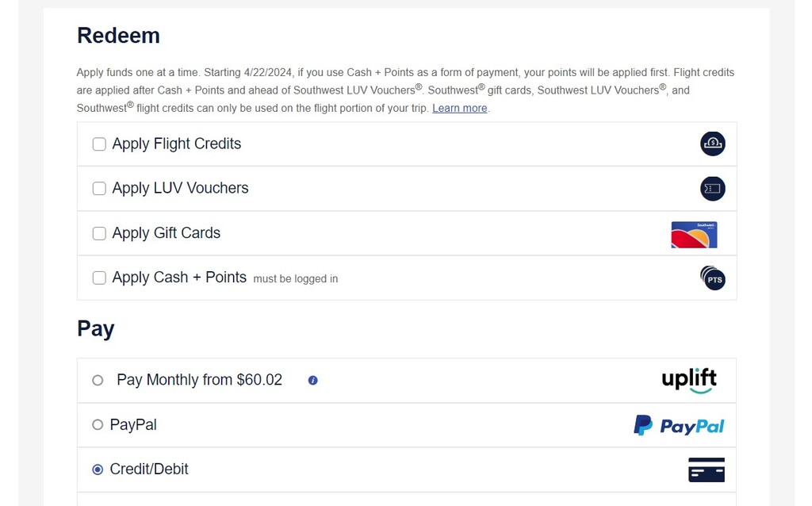Check the Apply Flight Credits checkbox

(99, 144)
